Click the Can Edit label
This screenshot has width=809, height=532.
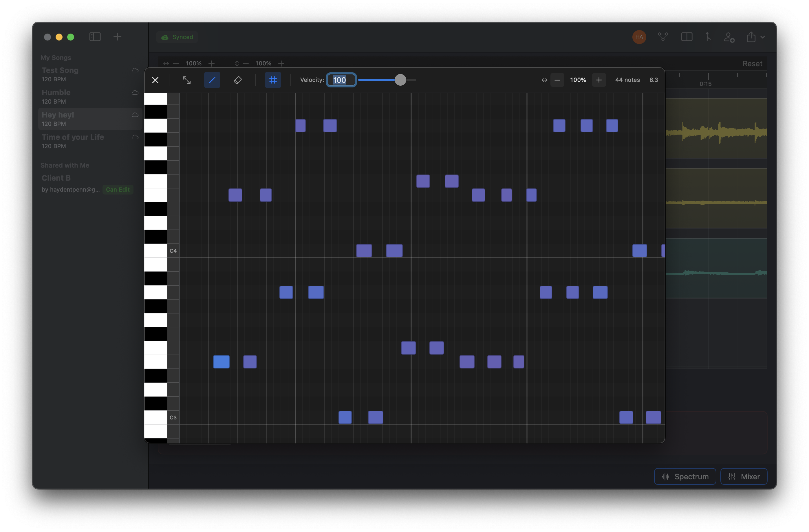pos(118,190)
